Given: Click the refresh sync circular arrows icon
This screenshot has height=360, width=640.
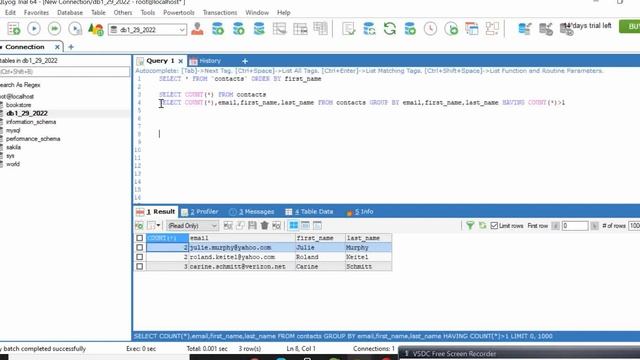Looking at the screenshot, I should (390, 29).
